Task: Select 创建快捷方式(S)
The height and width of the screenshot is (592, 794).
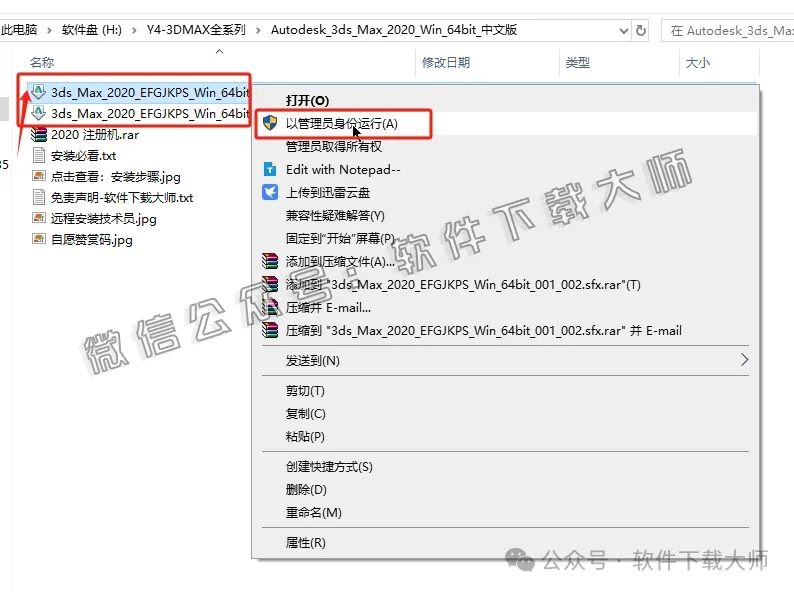Action: pyautogui.click(x=329, y=466)
